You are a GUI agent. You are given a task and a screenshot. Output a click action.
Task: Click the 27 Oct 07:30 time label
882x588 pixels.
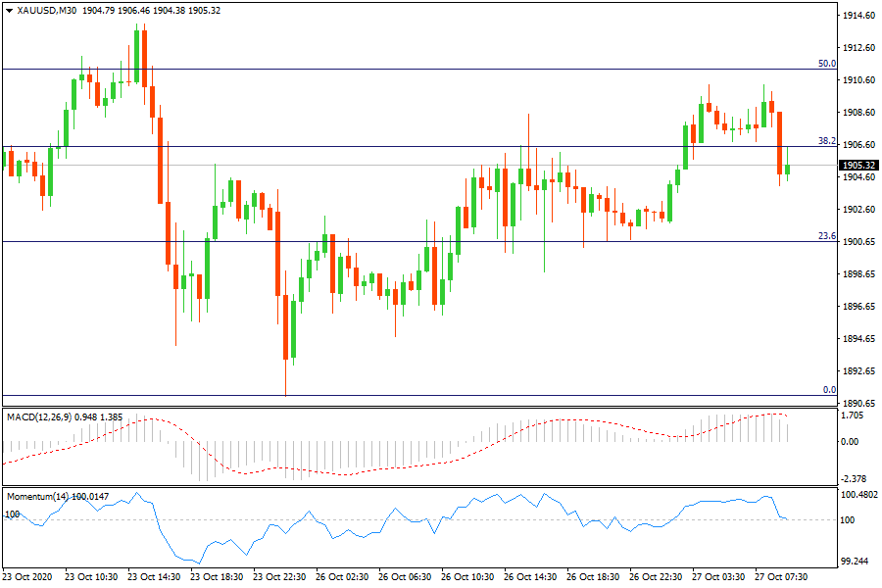click(781, 577)
